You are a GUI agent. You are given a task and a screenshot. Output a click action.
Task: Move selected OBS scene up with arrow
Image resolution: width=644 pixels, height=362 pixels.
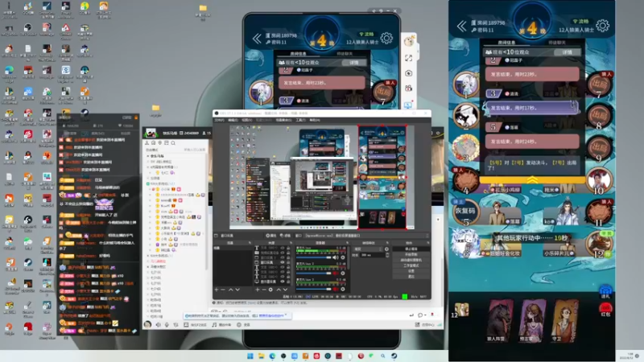coord(230,290)
